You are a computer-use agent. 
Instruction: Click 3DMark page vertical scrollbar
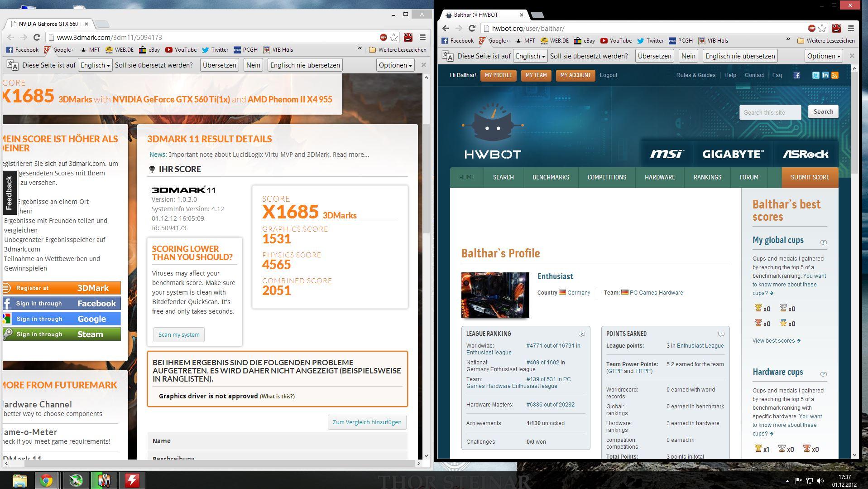426,179
